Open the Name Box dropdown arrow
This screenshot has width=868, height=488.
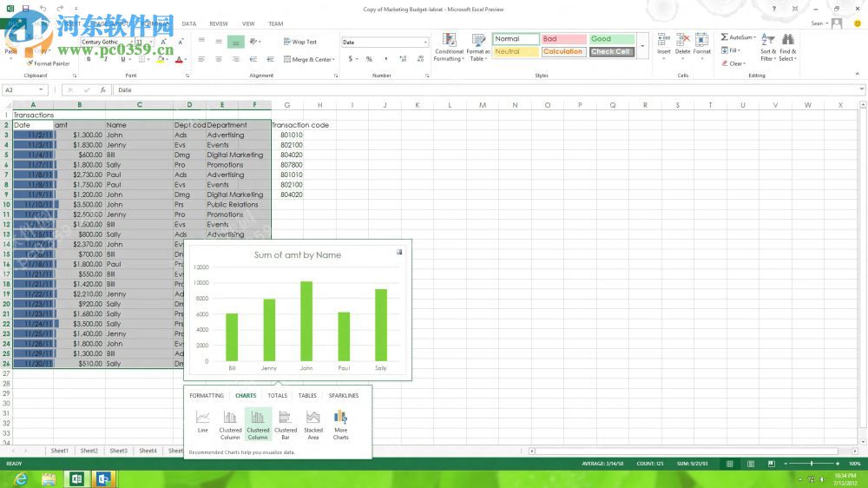41,89
